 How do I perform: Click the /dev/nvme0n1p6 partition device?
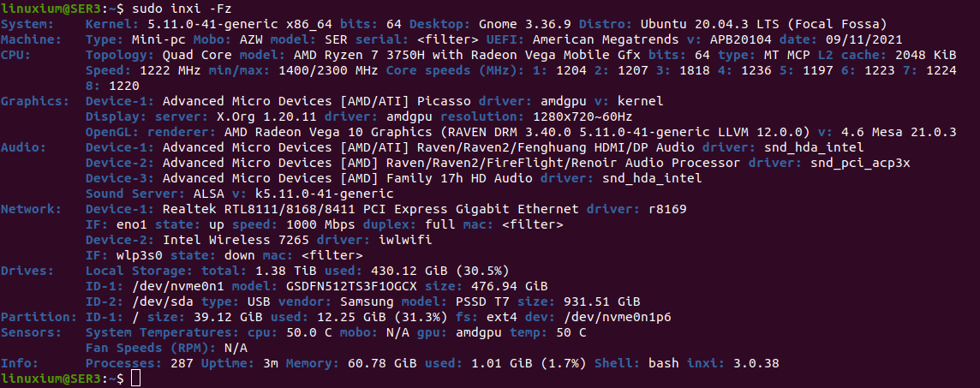point(617,317)
